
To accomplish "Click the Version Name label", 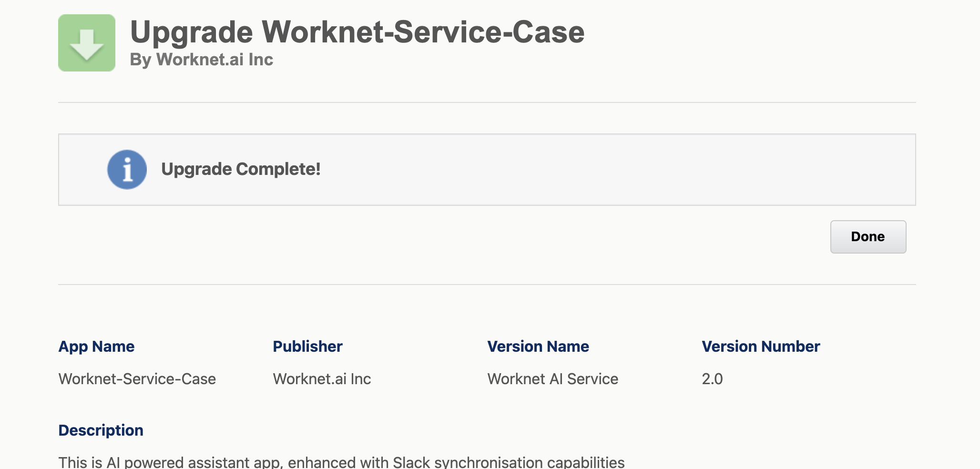I will 538,347.
